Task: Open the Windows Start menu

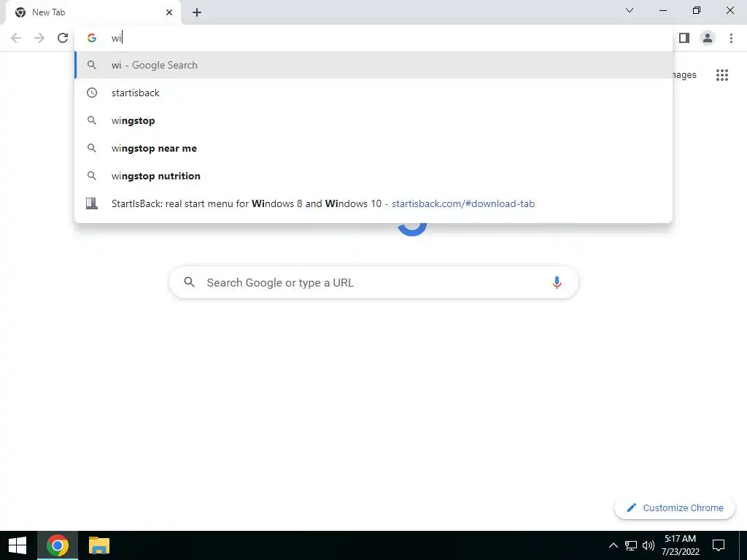Action: [x=18, y=545]
